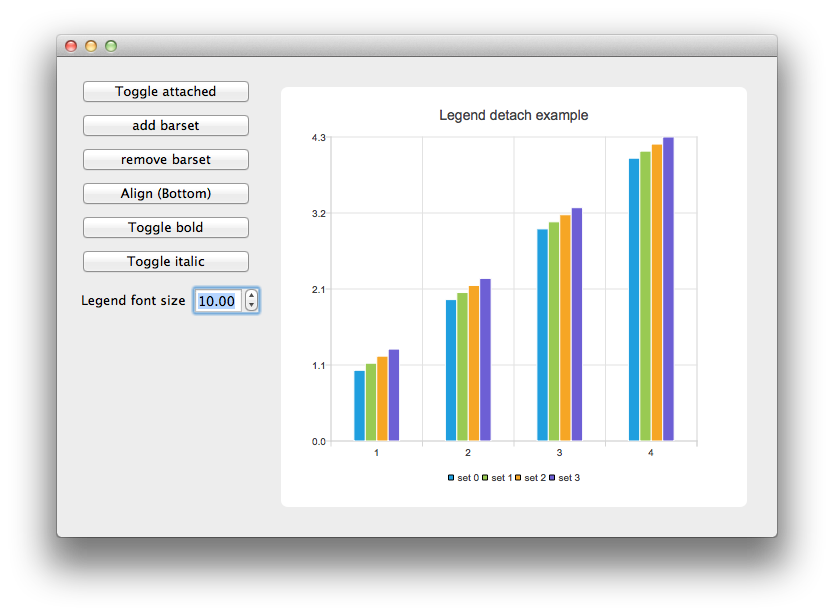
Task: Click the green zoom window button
Action: click(111, 46)
